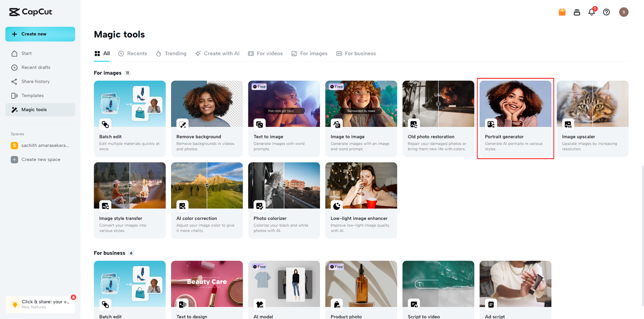Select Magic tools in sidebar
The width and height of the screenshot is (644, 319).
pyautogui.click(x=40, y=110)
